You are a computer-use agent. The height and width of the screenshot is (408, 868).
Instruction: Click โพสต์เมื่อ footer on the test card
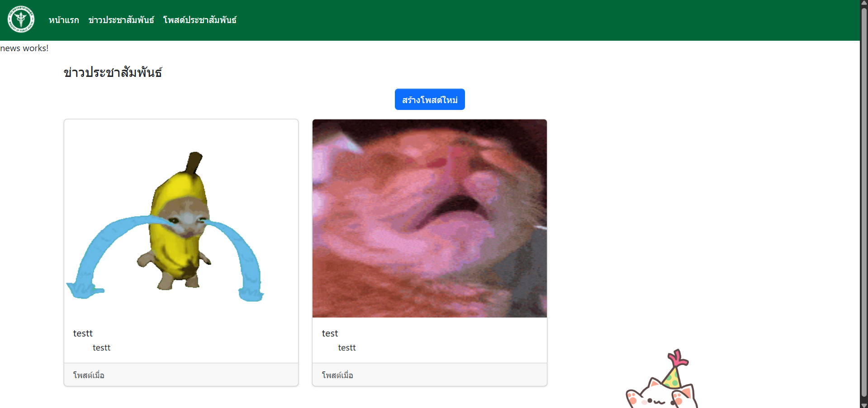pos(337,375)
